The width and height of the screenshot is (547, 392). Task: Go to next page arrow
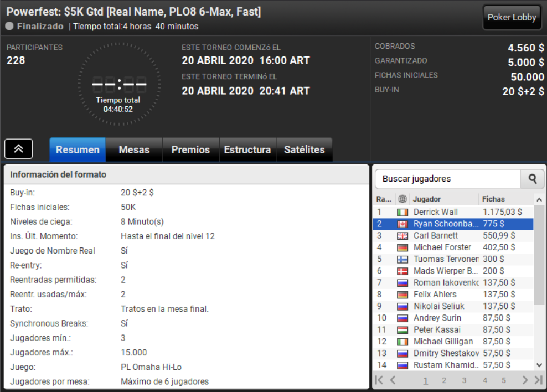coord(525,380)
